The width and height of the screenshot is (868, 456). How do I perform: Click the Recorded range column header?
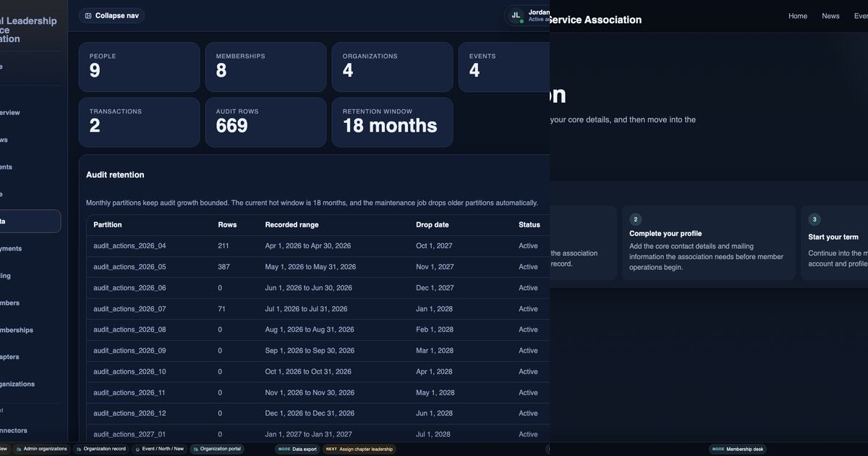pos(292,224)
